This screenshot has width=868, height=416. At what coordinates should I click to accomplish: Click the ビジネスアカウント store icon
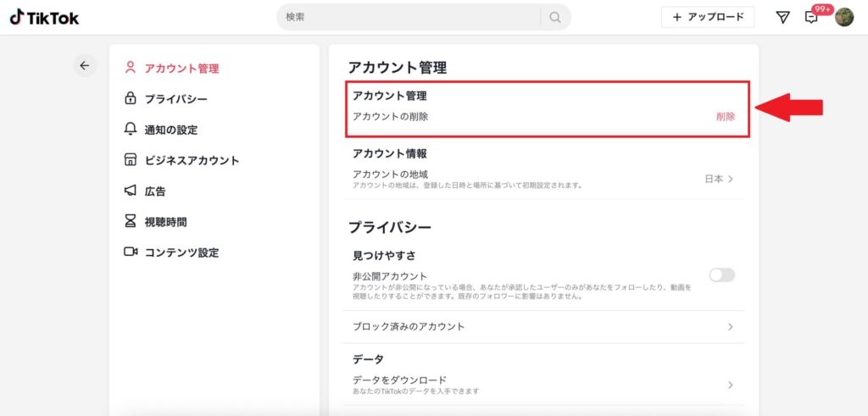pyautogui.click(x=131, y=160)
